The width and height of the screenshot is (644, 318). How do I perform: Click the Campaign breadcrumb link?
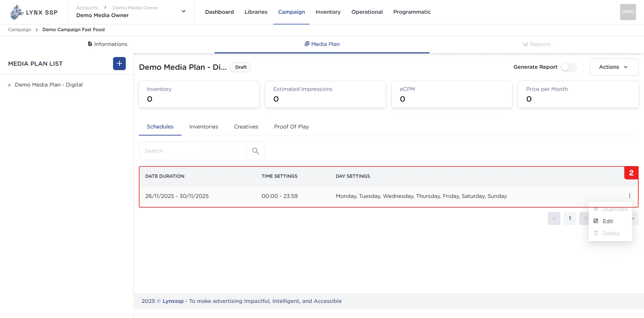coord(19,30)
